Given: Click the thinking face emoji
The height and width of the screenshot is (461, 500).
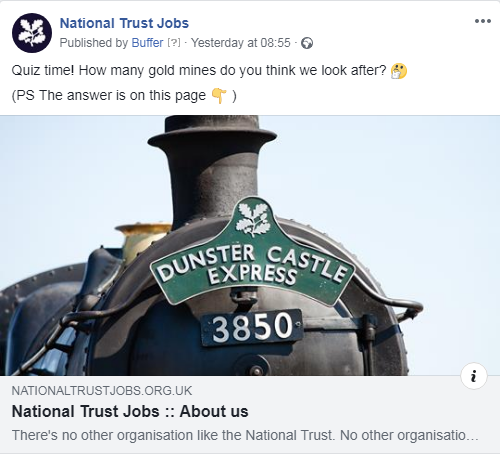Looking at the screenshot, I should click(399, 71).
